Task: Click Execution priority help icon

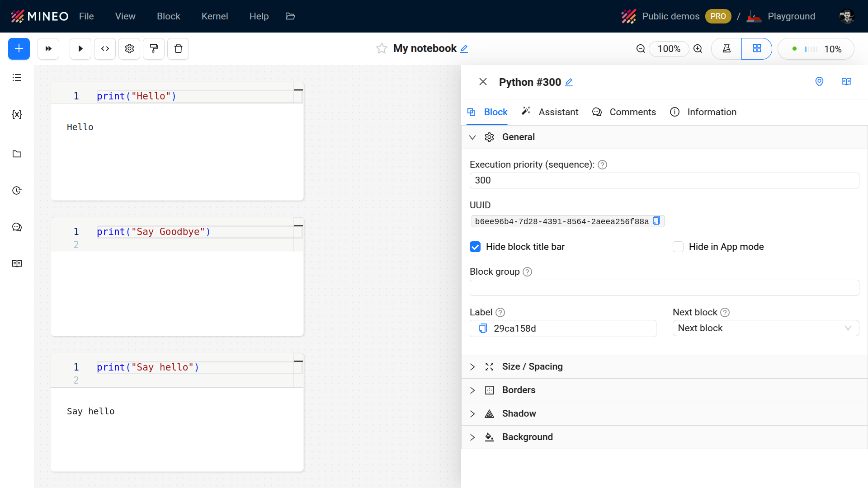Action: 602,165
